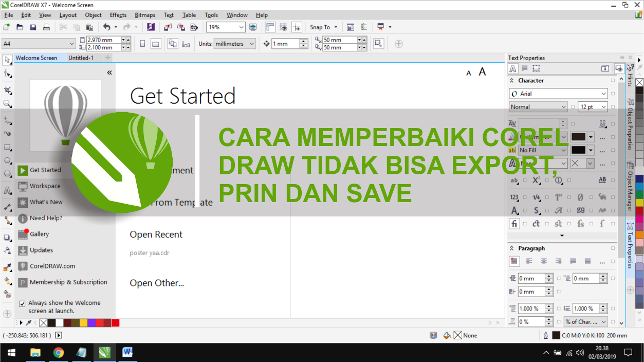
Task: Set page to Portrait orientation icon
Action: (x=143, y=44)
